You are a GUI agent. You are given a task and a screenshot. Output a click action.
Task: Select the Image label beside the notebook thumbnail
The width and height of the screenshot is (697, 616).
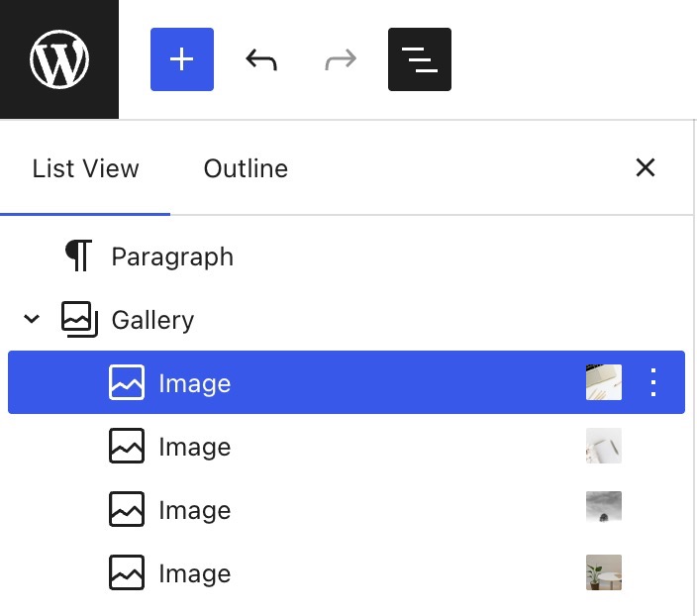click(195, 447)
